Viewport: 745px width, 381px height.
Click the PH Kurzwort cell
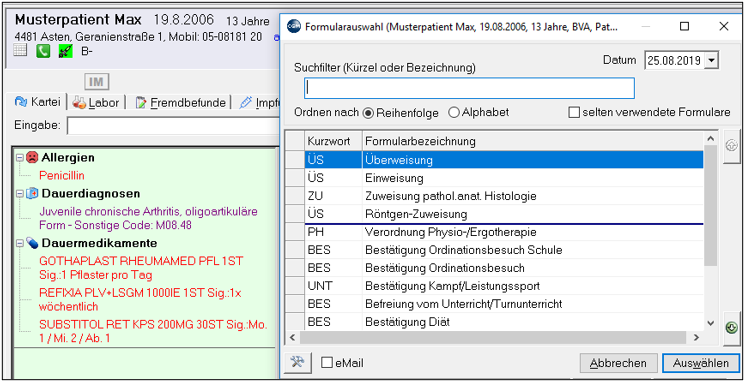coord(333,232)
